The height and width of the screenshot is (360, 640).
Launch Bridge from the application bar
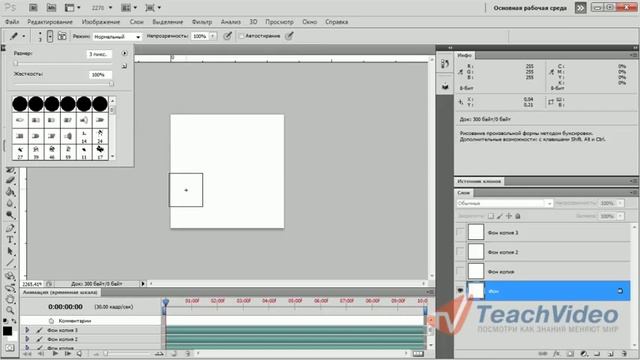coord(33,8)
